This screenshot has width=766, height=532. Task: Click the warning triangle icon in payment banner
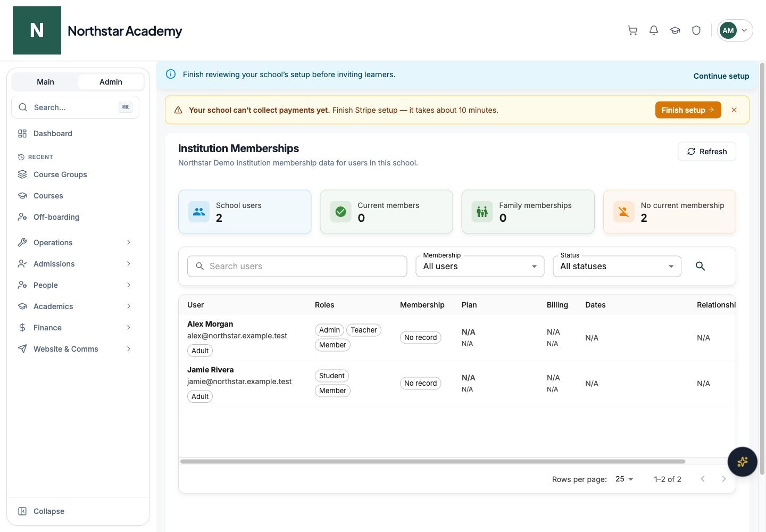tap(178, 110)
